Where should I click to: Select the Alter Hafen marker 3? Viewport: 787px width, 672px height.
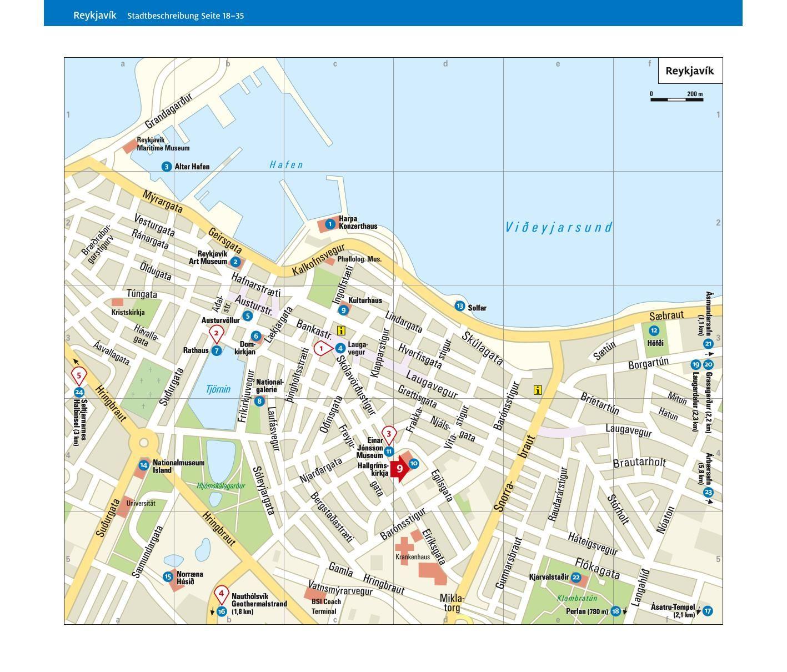(166, 167)
